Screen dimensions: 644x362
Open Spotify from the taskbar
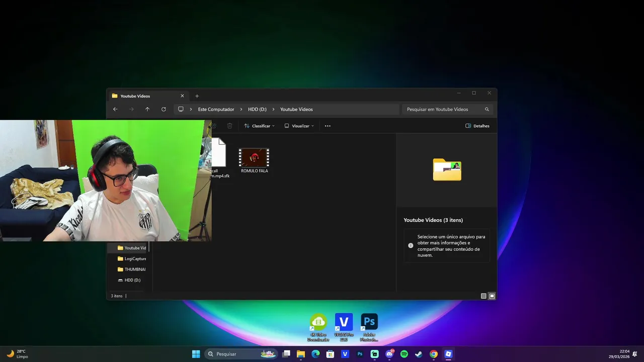pos(404,354)
